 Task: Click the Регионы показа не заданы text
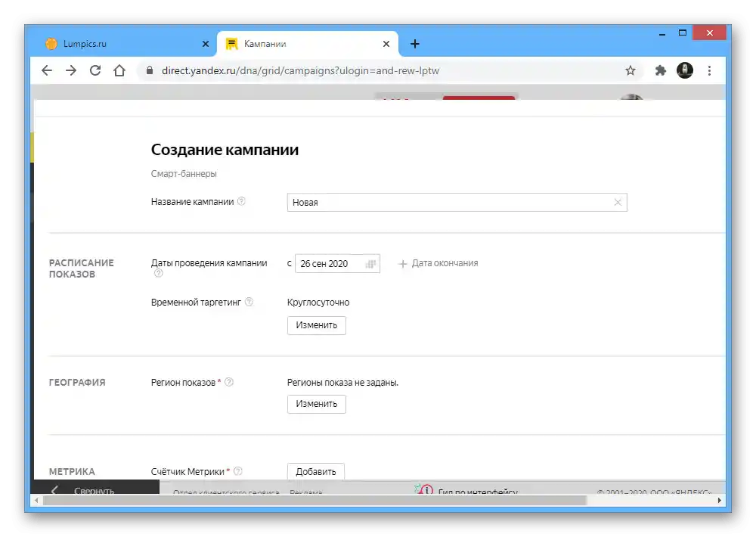point(342,383)
